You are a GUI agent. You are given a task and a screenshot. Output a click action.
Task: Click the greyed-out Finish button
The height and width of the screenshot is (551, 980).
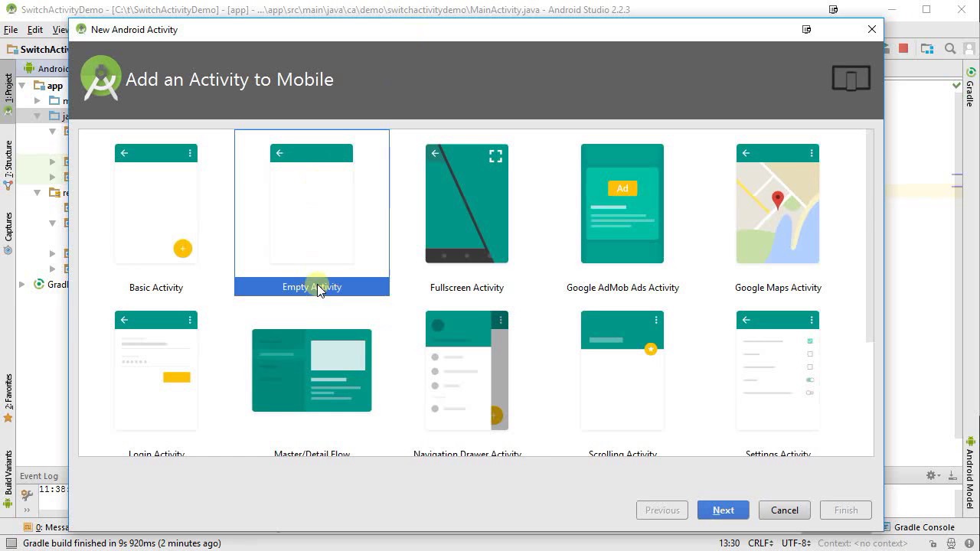[x=846, y=510]
